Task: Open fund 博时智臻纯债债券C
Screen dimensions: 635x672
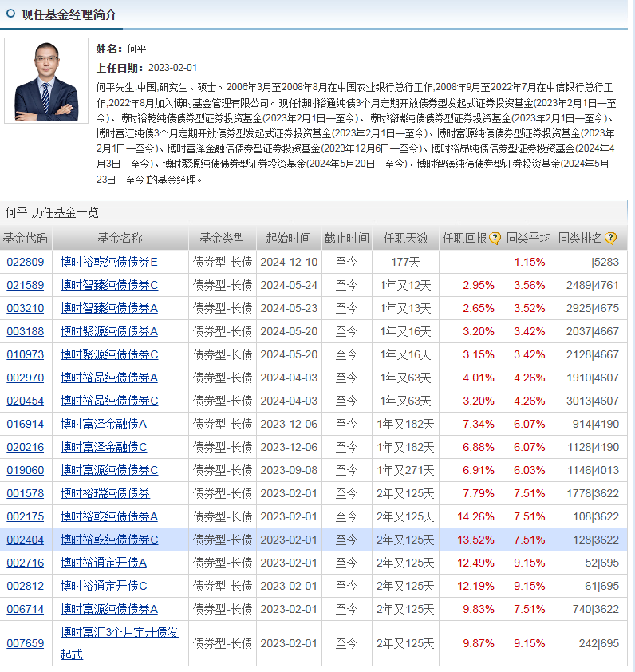Action: pos(109,285)
